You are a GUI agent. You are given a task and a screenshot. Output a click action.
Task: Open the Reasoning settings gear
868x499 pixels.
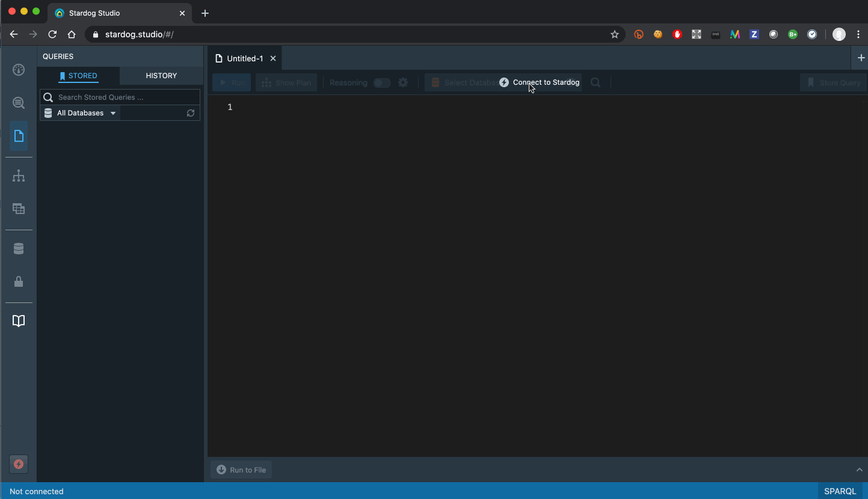pyautogui.click(x=402, y=82)
